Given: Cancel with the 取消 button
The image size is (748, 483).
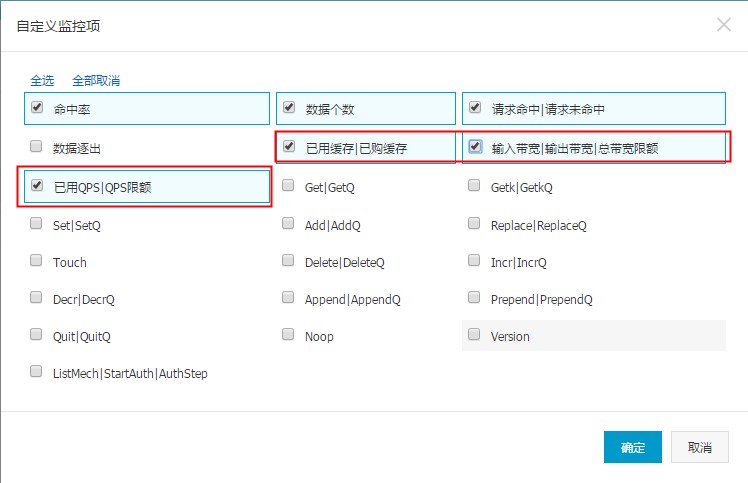Looking at the screenshot, I should [700, 447].
